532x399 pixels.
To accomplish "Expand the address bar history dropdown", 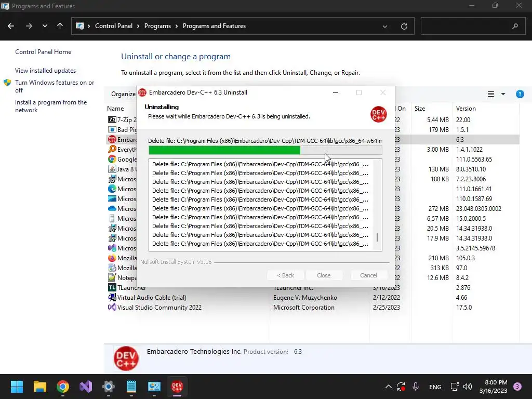I will 385,26.
